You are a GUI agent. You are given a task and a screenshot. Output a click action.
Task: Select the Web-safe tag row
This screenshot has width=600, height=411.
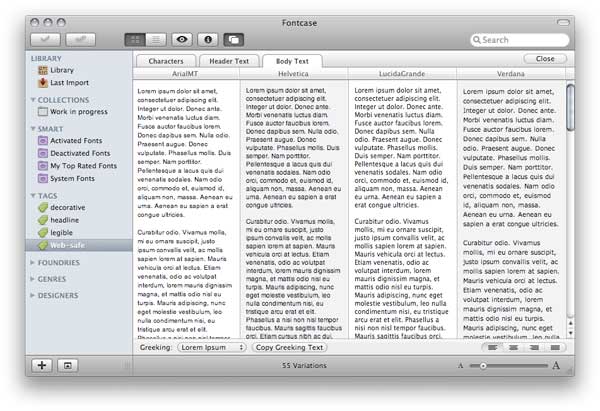point(79,245)
